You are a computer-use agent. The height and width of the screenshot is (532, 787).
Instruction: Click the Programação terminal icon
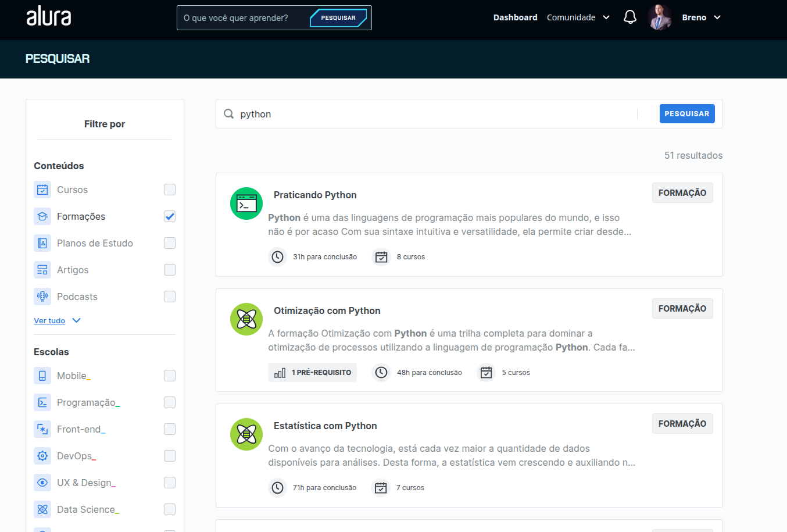42,402
